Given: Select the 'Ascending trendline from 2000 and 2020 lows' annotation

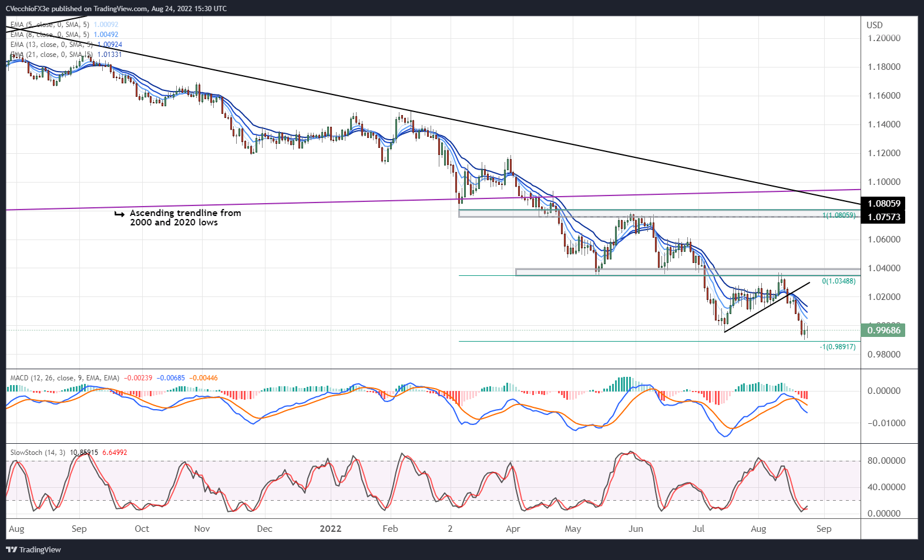Looking at the screenshot, I should 185,218.
